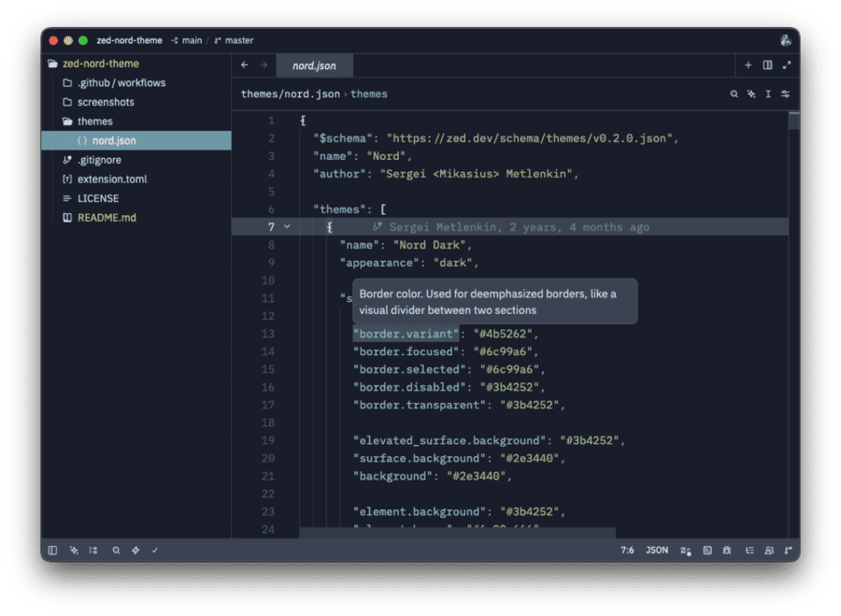Open the git branch panel icon
Screen dimensions: 841x616
pos(788,550)
